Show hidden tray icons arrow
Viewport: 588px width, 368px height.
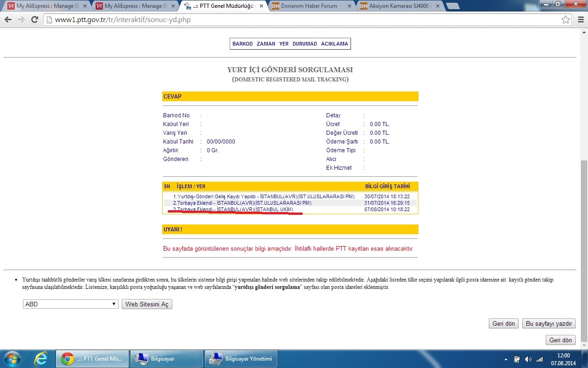pyautogui.click(x=506, y=359)
